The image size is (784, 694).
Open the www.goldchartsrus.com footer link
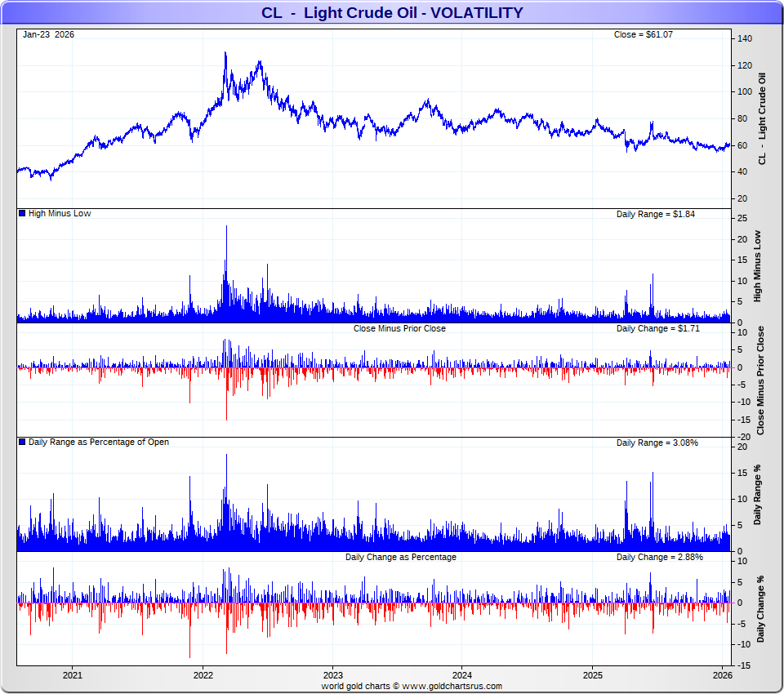[452, 686]
